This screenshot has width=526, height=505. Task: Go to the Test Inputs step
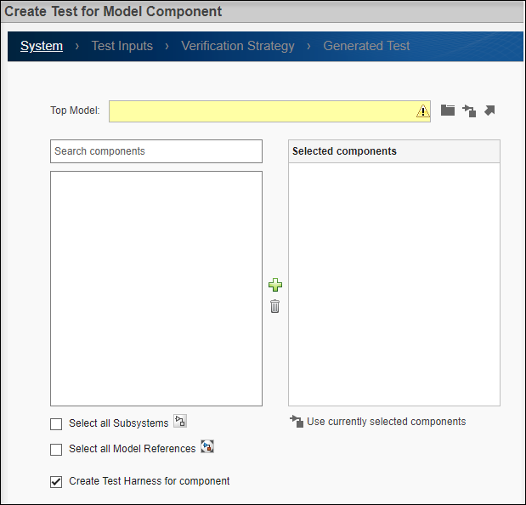coord(122,46)
